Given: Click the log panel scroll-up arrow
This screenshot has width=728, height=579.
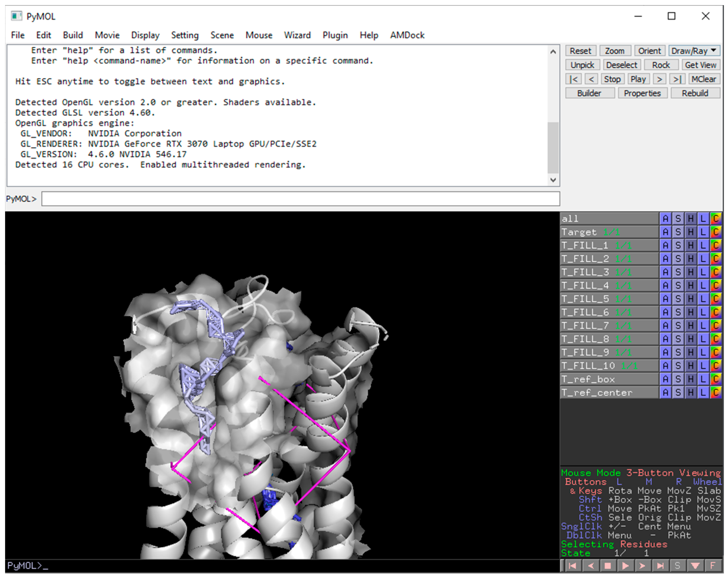Looking at the screenshot, I should [x=553, y=52].
